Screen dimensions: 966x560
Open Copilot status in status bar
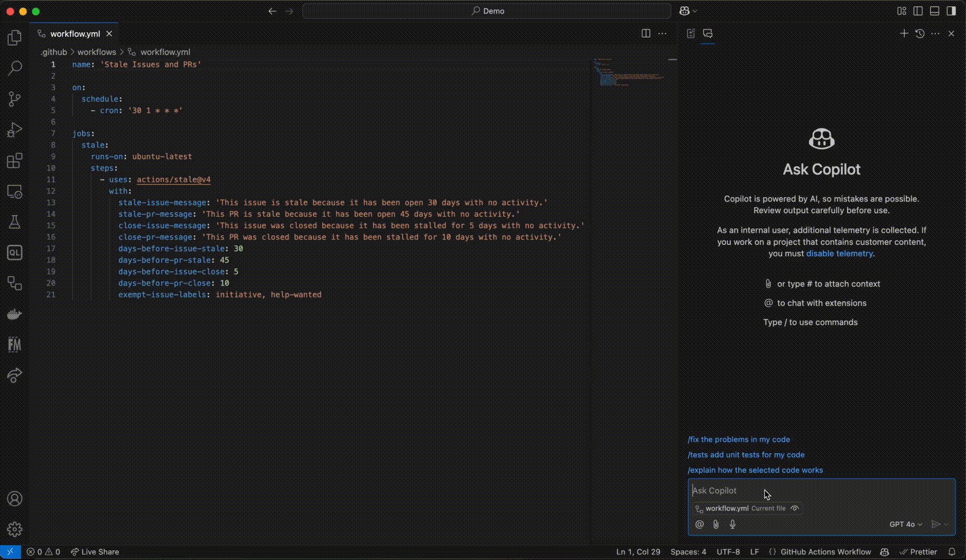(x=885, y=552)
